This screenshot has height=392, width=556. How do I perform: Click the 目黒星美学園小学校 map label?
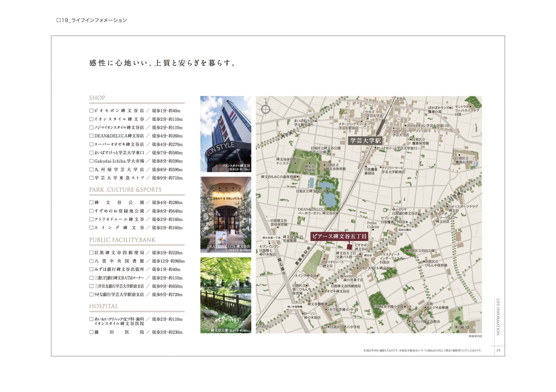389,306
